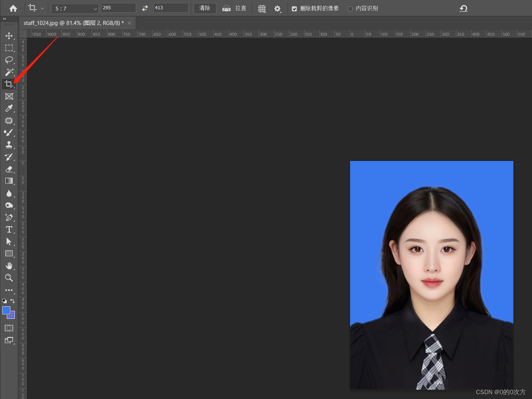The width and height of the screenshot is (532, 399).
Task: Click the portrait photo on canvas
Action: [432, 275]
